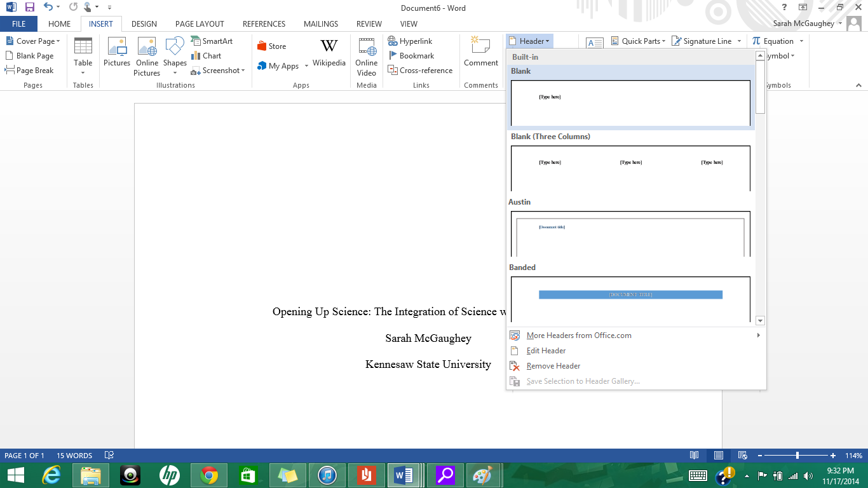Open the Cover Page dropdown

tap(32, 41)
